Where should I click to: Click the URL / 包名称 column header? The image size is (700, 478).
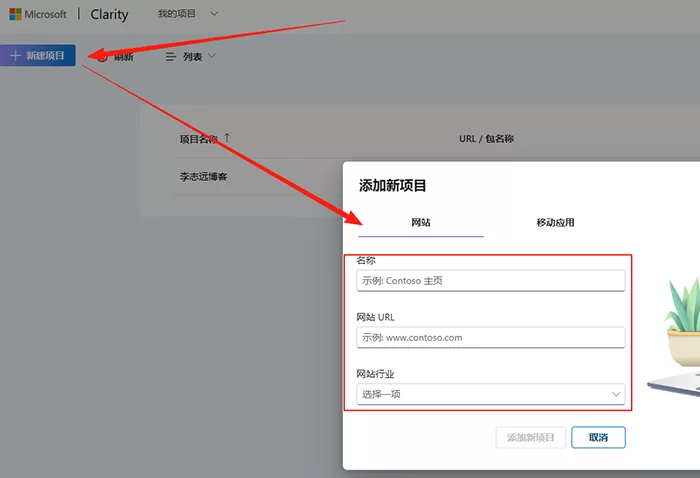[x=486, y=139]
